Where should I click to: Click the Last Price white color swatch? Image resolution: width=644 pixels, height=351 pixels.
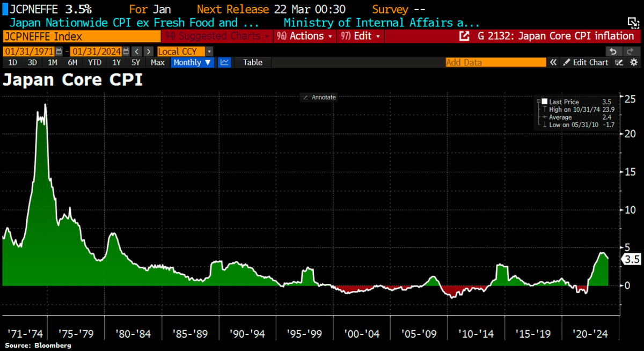tap(545, 101)
